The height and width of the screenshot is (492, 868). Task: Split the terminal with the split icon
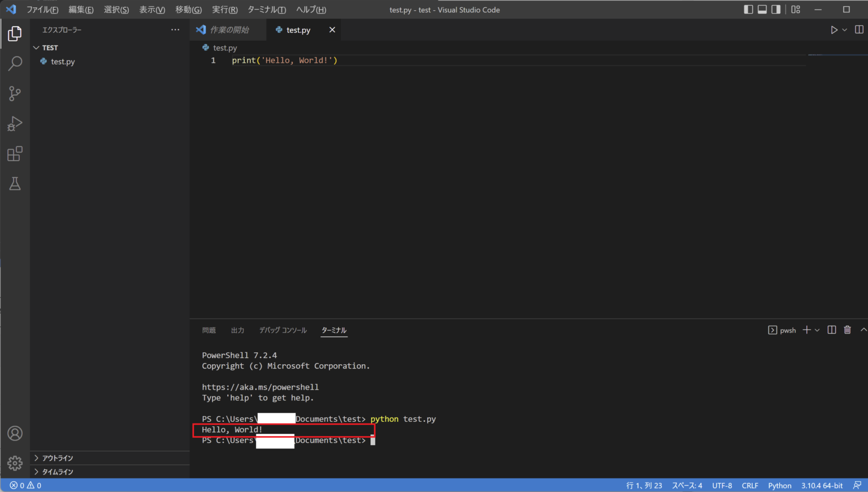coord(831,330)
